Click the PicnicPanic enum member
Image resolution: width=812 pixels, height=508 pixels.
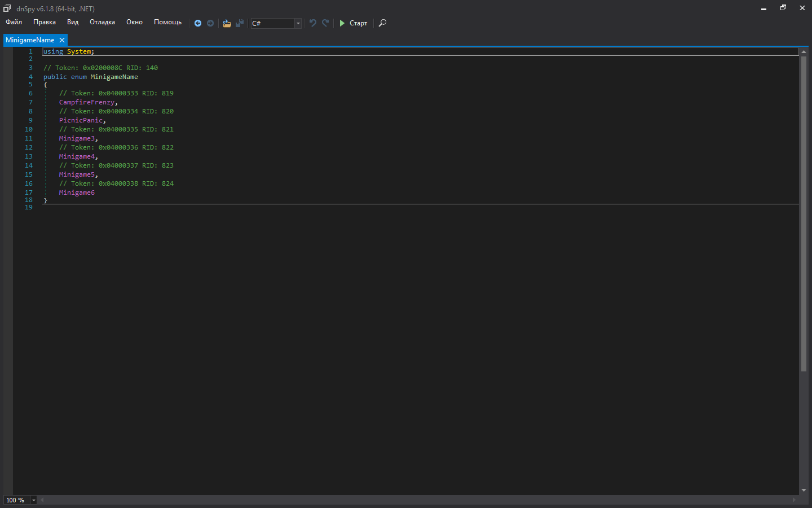81,120
